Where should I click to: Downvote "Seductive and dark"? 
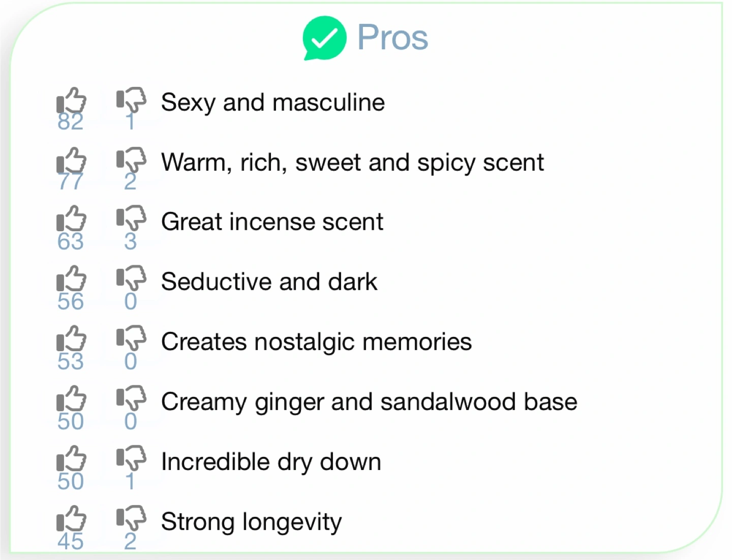(x=131, y=278)
